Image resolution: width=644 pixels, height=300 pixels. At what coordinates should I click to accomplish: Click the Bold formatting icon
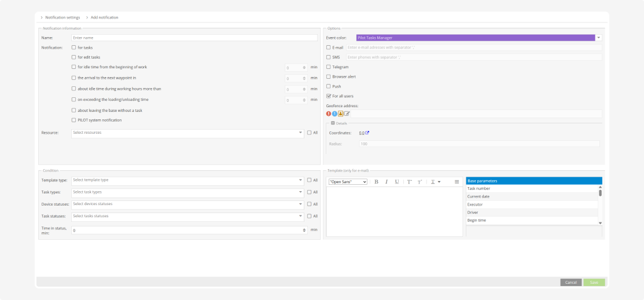coord(376,182)
